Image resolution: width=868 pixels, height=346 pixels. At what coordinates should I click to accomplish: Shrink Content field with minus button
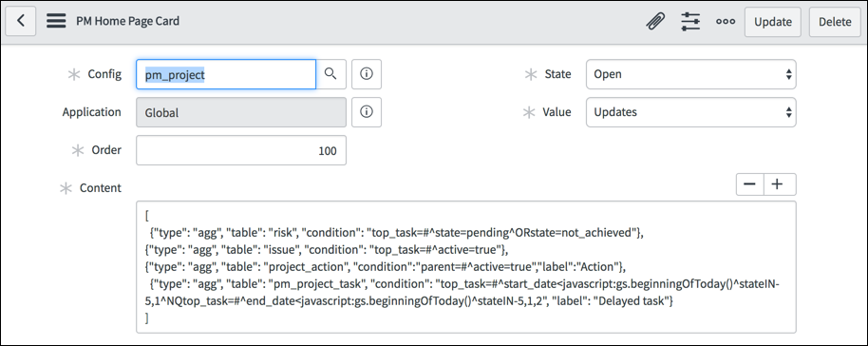(750, 184)
